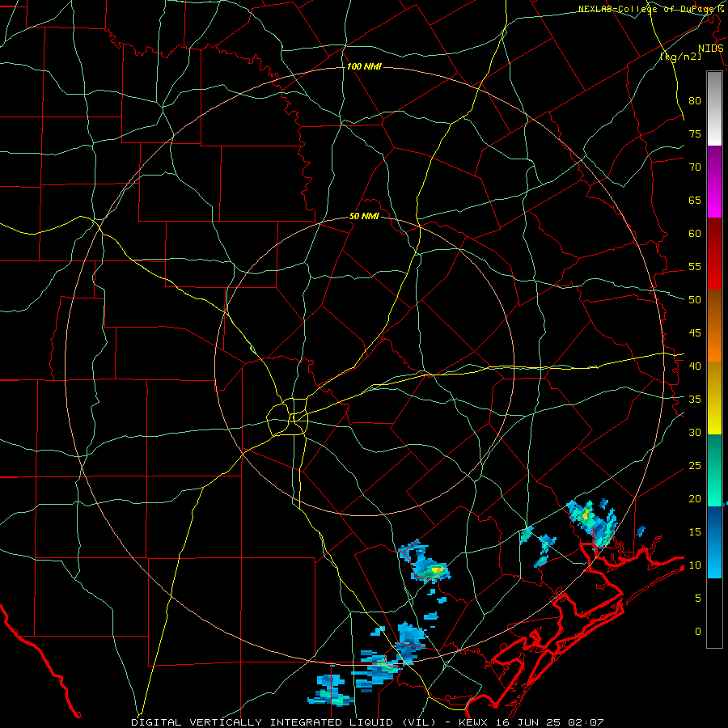Image resolution: width=728 pixels, height=728 pixels.
Task: Select the 30 value on the color scale
Action: 695,432
